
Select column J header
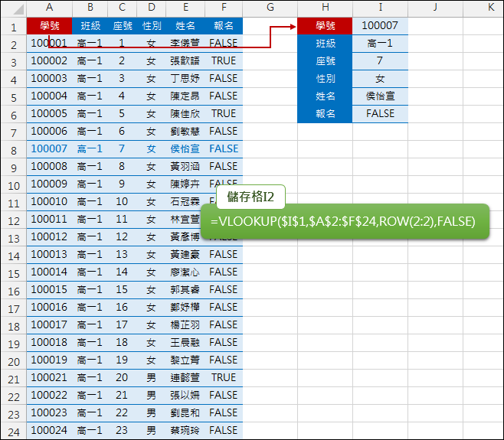tap(435, 8)
